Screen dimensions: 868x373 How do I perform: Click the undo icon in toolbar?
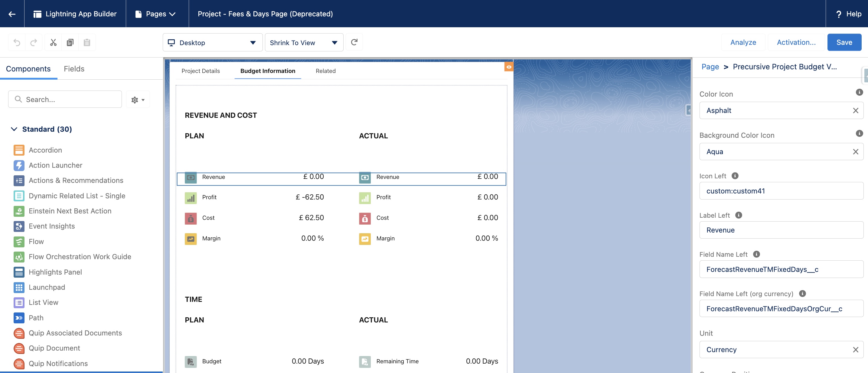[17, 42]
